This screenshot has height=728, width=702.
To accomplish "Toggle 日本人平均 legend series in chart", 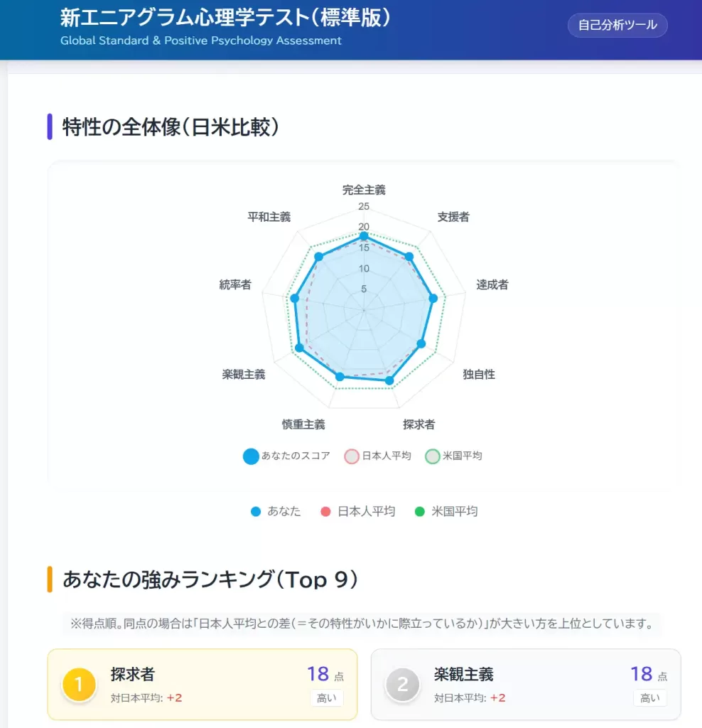I will point(378,456).
